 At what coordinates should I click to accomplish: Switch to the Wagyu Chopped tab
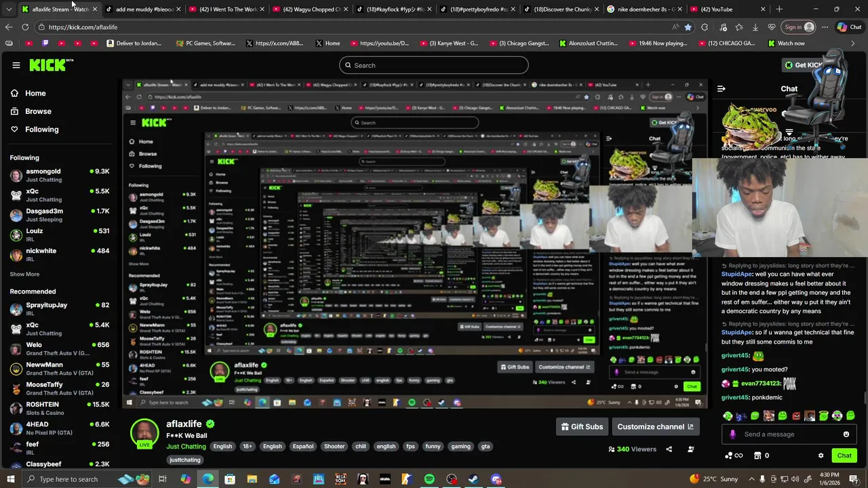pyautogui.click(x=309, y=9)
